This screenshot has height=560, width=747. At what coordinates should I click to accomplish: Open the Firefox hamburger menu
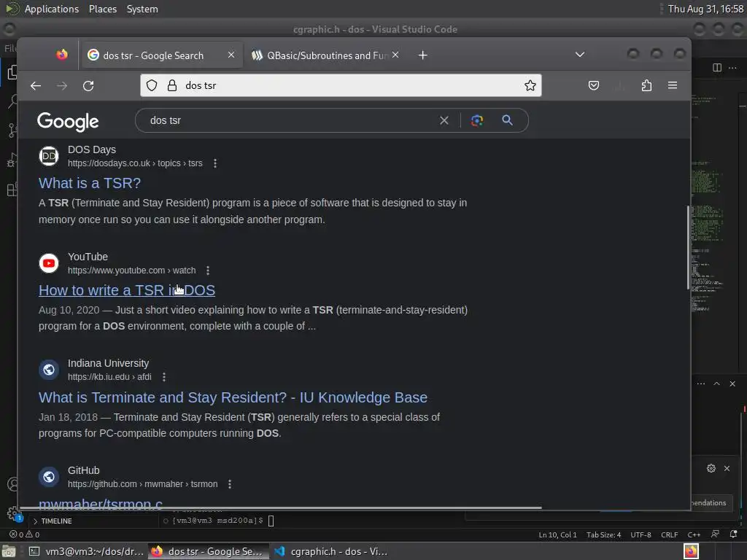(x=672, y=85)
